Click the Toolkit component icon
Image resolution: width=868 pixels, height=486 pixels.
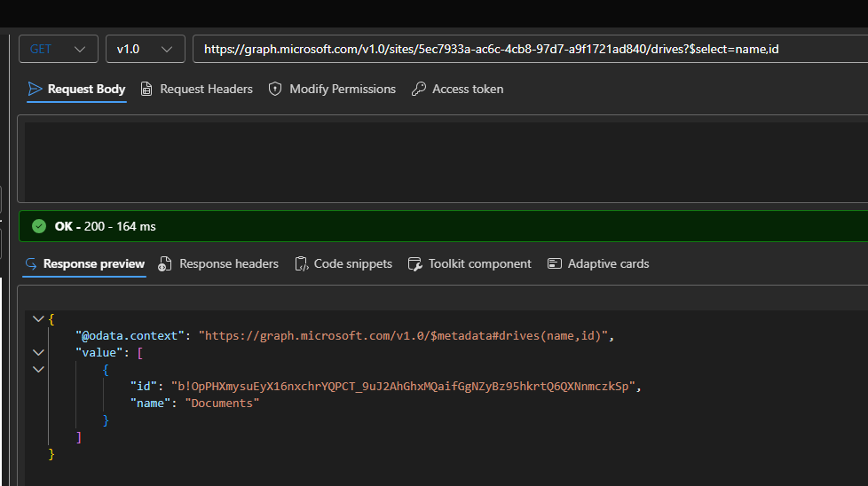(x=414, y=263)
